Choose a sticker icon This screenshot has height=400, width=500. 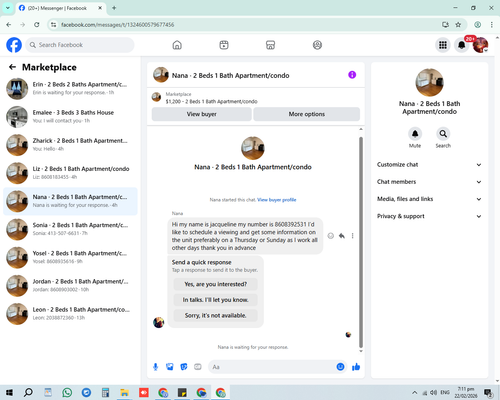[x=184, y=367]
